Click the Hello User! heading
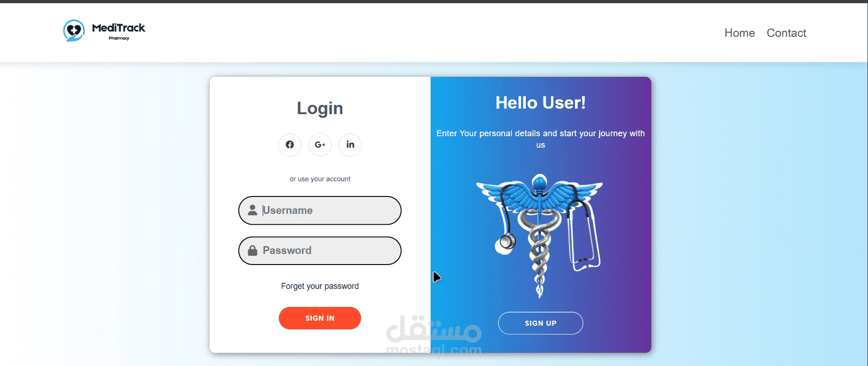The width and height of the screenshot is (868, 366). pyautogui.click(x=541, y=103)
